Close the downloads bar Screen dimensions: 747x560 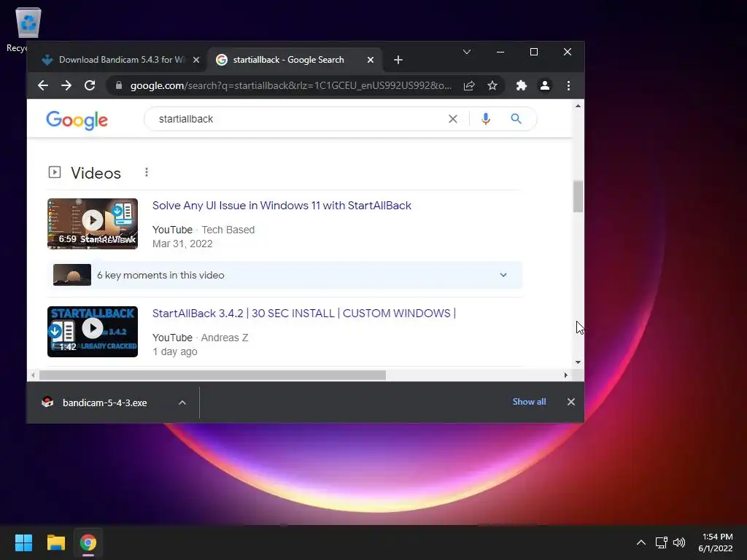tap(570, 402)
